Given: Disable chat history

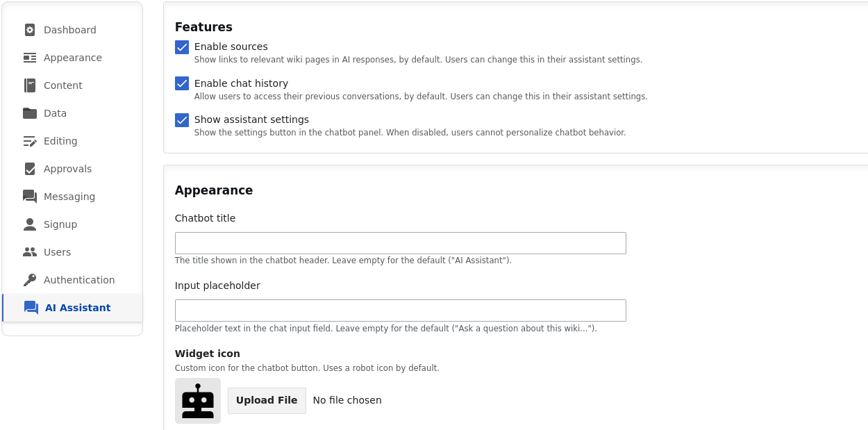Looking at the screenshot, I should (x=181, y=83).
